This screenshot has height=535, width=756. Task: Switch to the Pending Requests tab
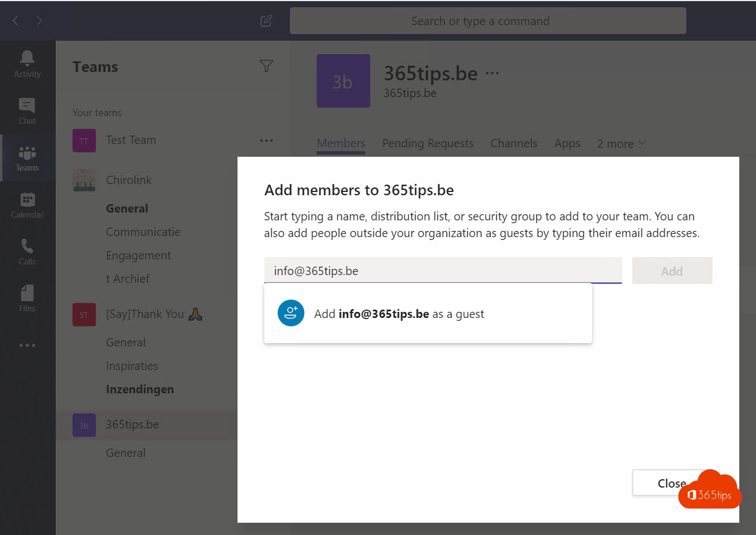428,143
